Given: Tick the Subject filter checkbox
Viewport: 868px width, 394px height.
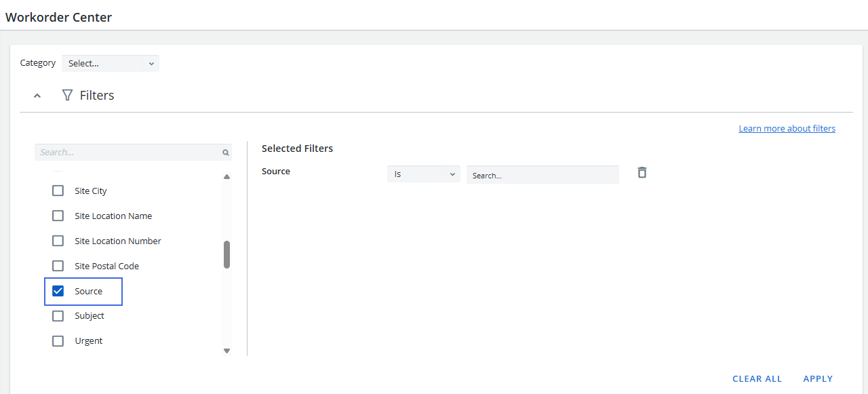Looking at the screenshot, I should tap(58, 316).
